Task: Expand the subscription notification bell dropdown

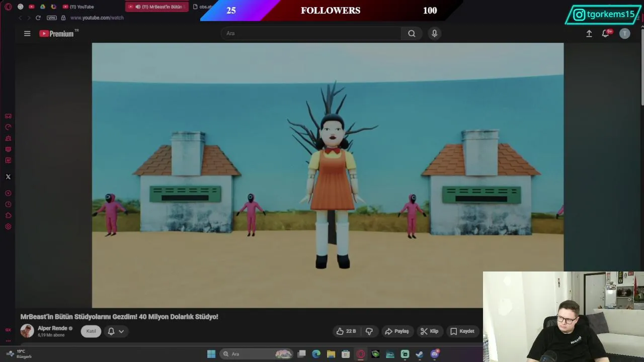Action: click(x=116, y=331)
